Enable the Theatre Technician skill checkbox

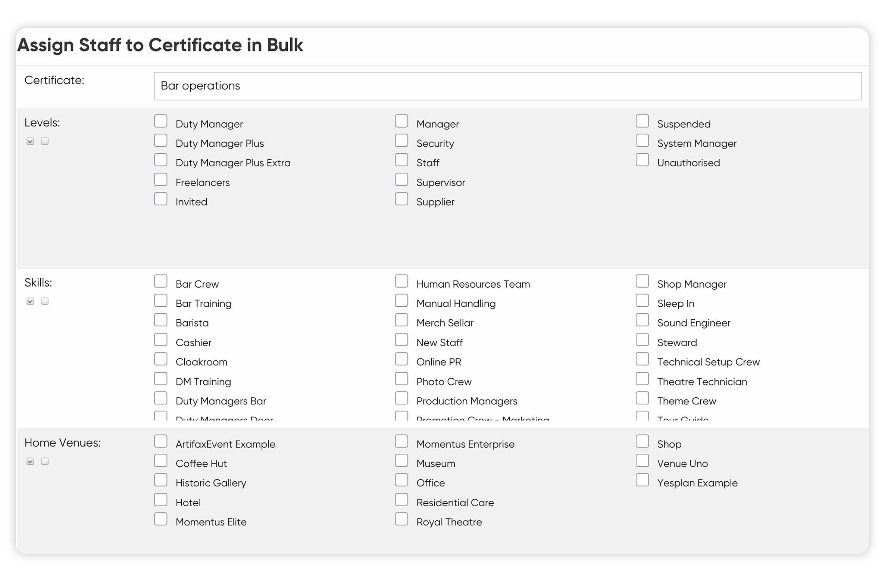click(642, 379)
